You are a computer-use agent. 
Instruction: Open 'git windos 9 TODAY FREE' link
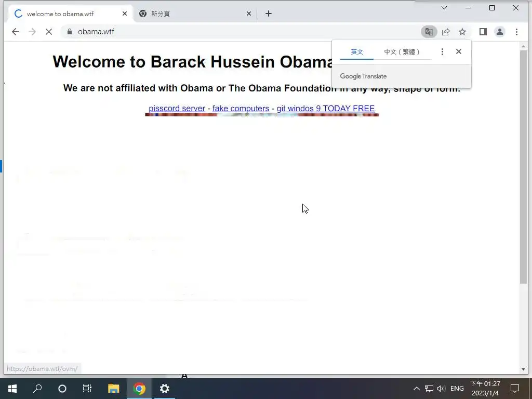326,108
